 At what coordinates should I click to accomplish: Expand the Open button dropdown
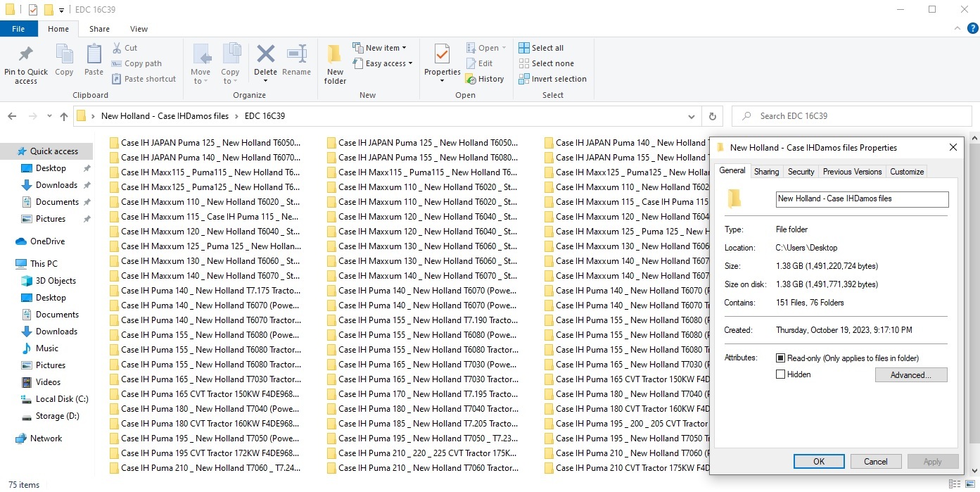click(504, 48)
